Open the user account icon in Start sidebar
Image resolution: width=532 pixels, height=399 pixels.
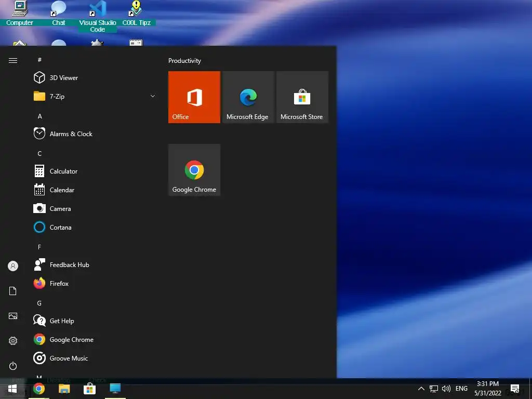(x=13, y=266)
